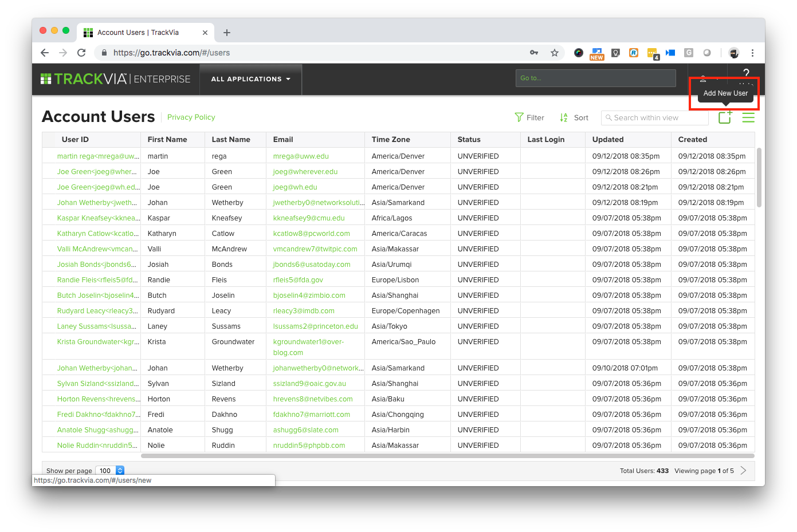Click the extension with the NEW badge

click(597, 54)
